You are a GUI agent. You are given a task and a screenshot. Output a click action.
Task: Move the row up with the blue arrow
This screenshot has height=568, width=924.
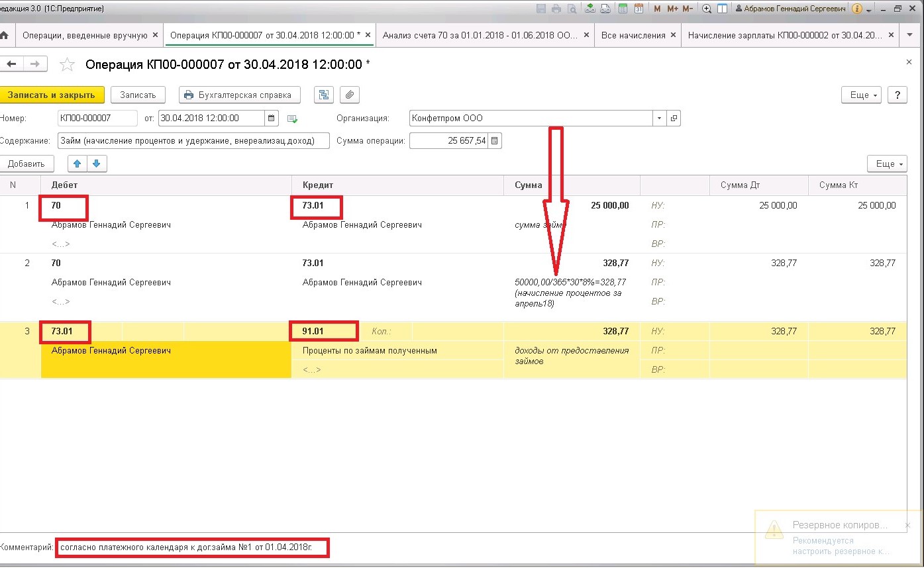coord(77,164)
